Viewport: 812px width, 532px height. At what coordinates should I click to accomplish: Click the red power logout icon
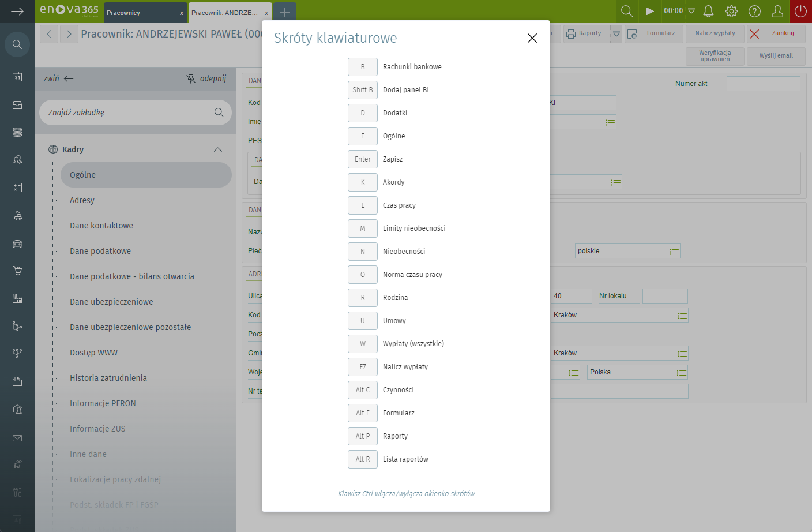pyautogui.click(x=800, y=11)
